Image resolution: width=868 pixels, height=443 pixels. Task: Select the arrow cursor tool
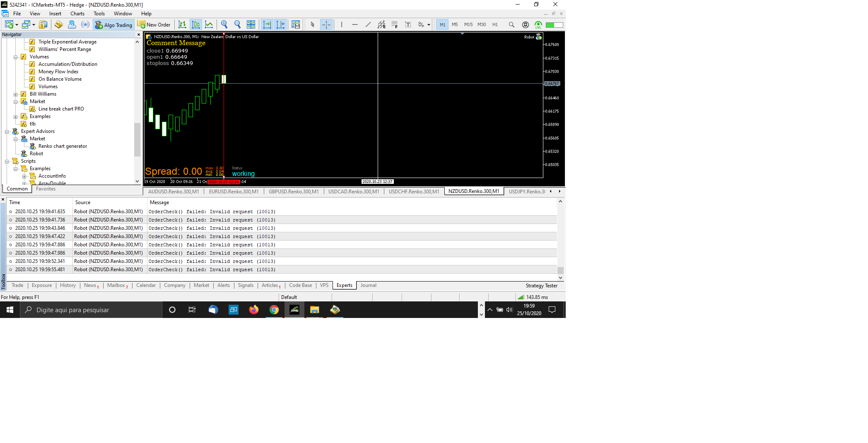pyautogui.click(x=313, y=25)
